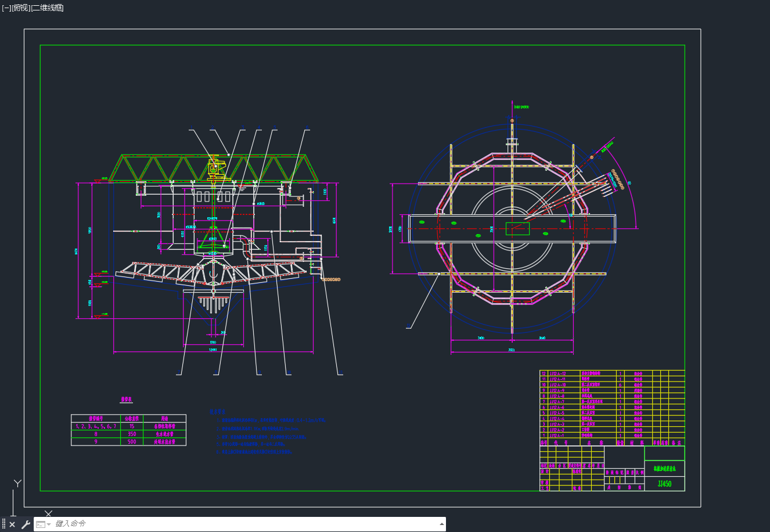This screenshot has height=532, width=770.
Task: Select the 350 diameter table cell
Action: pos(132,434)
